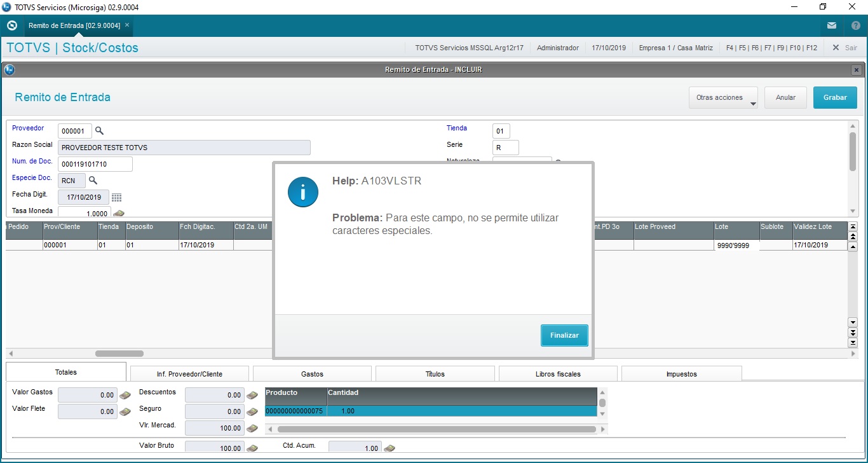Open the Libros fiscales tab
The height and width of the screenshot is (463, 868).
(558, 374)
